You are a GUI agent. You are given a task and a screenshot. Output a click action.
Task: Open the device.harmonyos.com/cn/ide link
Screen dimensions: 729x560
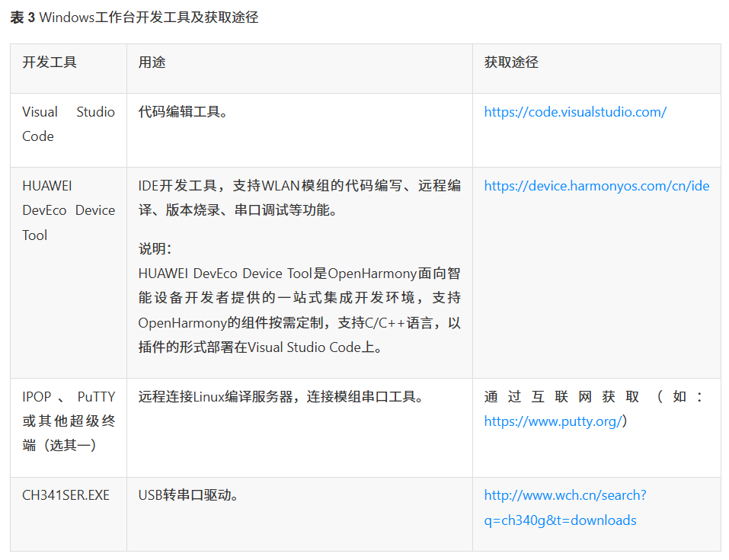[596, 186]
